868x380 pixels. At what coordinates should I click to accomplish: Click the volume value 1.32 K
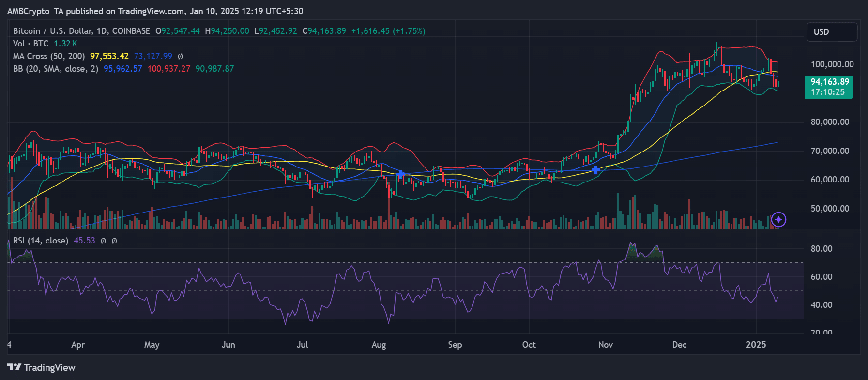coord(65,44)
